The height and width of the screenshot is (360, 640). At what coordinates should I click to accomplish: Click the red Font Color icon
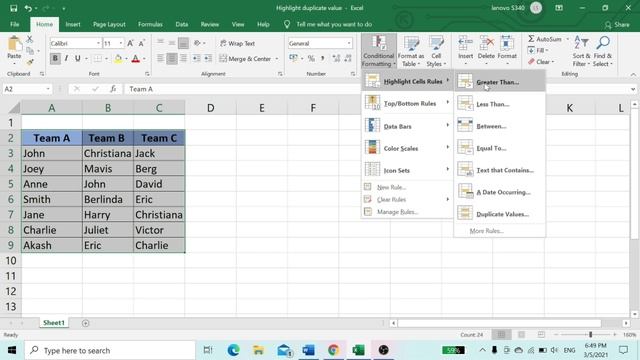tap(136, 59)
